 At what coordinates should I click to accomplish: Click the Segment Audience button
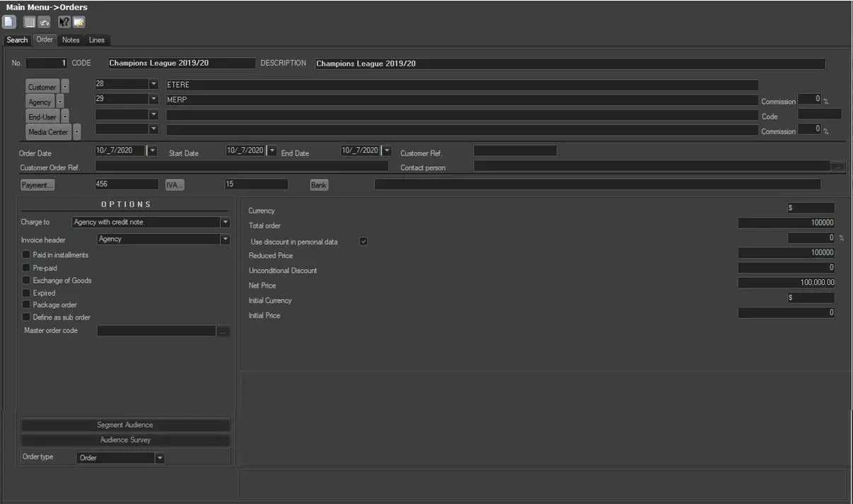[125, 425]
